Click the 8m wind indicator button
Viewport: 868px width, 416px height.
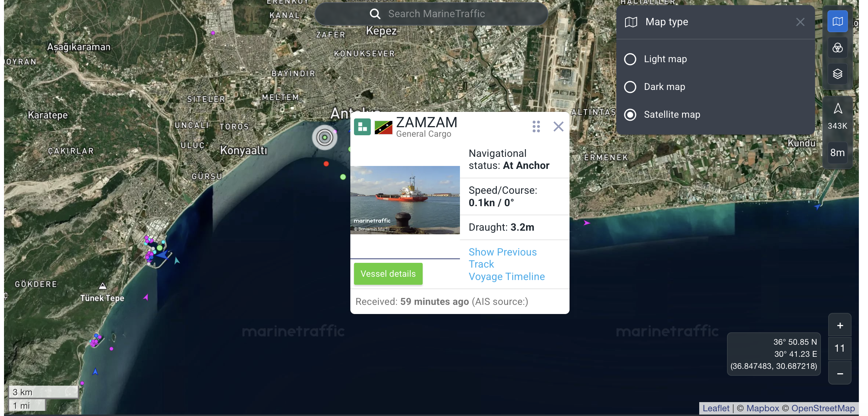(x=837, y=152)
